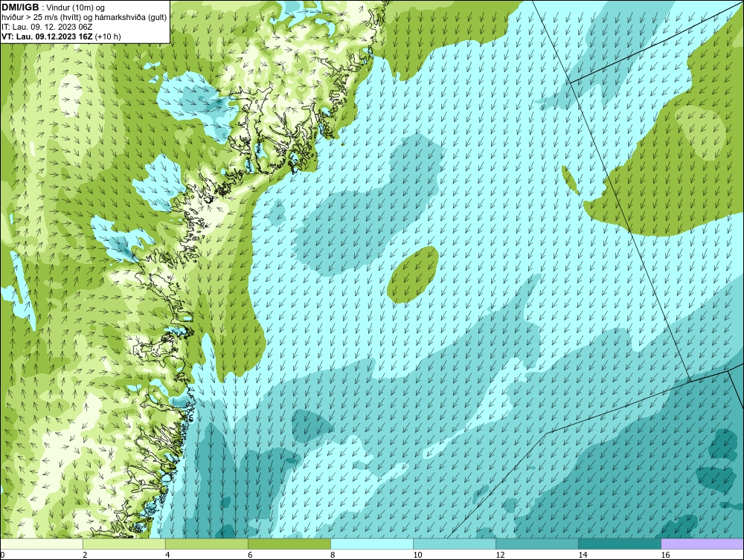Click the 'IT: Lau. 09. 12. 2023 06Z' line

tap(47, 27)
